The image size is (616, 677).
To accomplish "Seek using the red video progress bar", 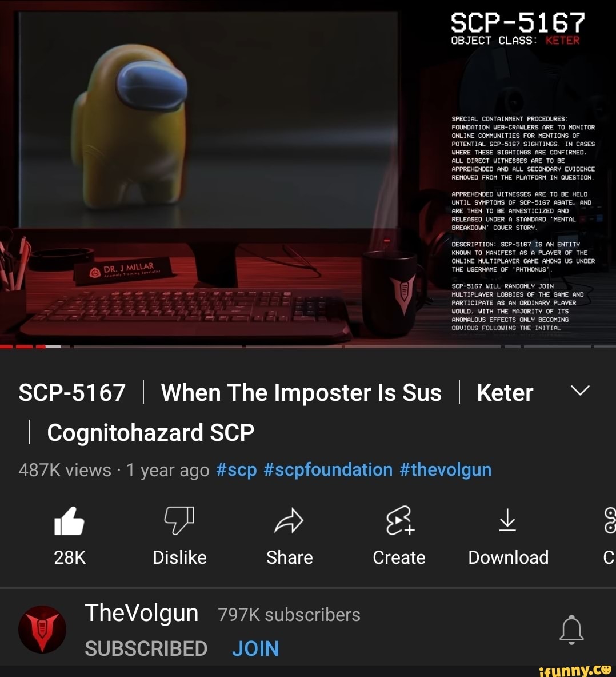I will 308,347.
